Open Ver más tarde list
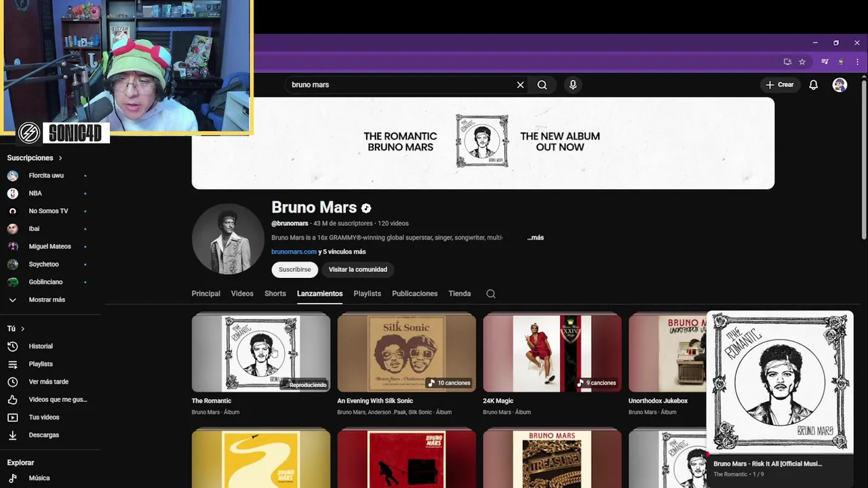 coord(47,382)
